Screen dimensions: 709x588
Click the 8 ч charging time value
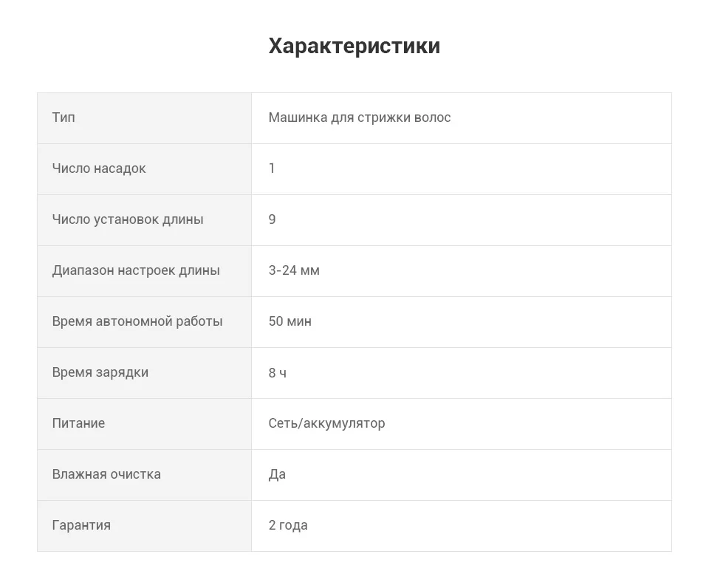tap(277, 373)
